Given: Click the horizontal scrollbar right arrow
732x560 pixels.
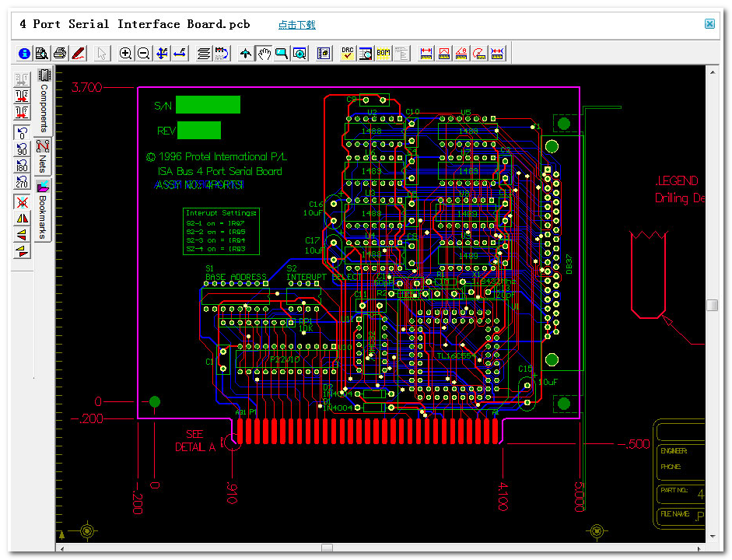Looking at the screenshot, I should click(700, 548).
